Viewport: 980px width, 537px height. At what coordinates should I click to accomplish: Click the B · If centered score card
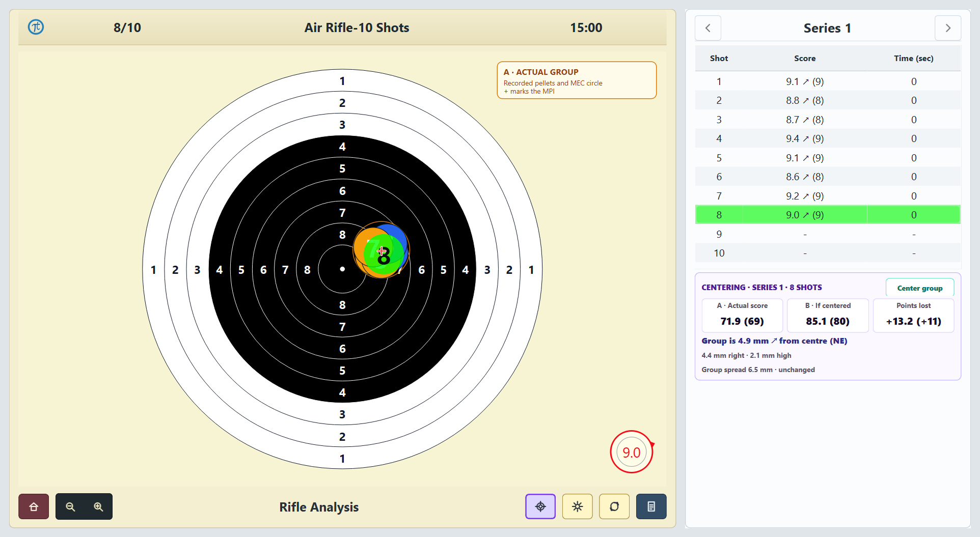coord(828,315)
